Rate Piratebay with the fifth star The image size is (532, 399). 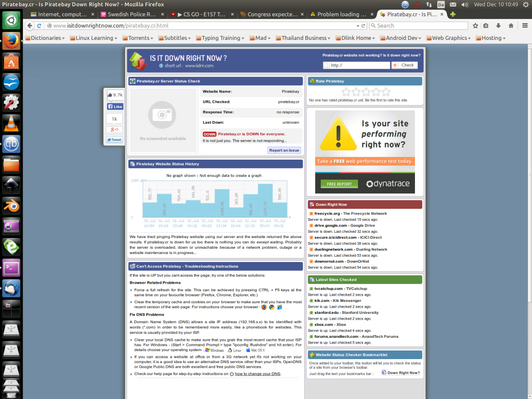coord(386,92)
